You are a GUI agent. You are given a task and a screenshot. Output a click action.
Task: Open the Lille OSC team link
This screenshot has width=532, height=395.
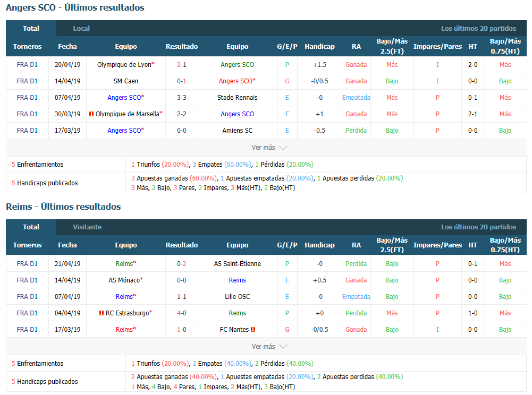[238, 297]
